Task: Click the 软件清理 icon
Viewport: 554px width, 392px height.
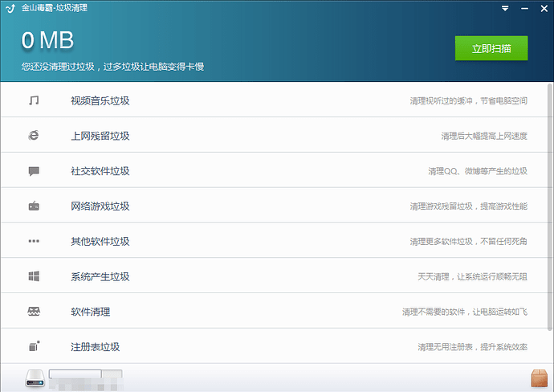Action: (34, 312)
